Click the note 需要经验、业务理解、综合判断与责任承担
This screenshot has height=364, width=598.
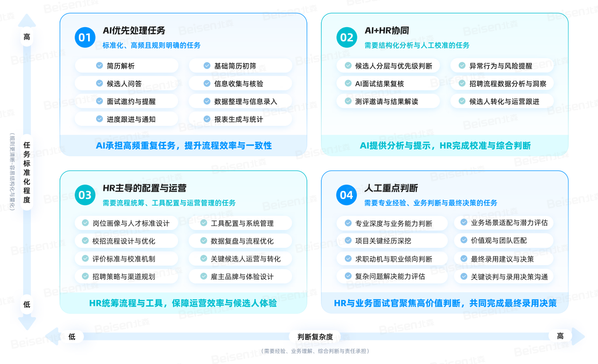click(x=315, y=351)
